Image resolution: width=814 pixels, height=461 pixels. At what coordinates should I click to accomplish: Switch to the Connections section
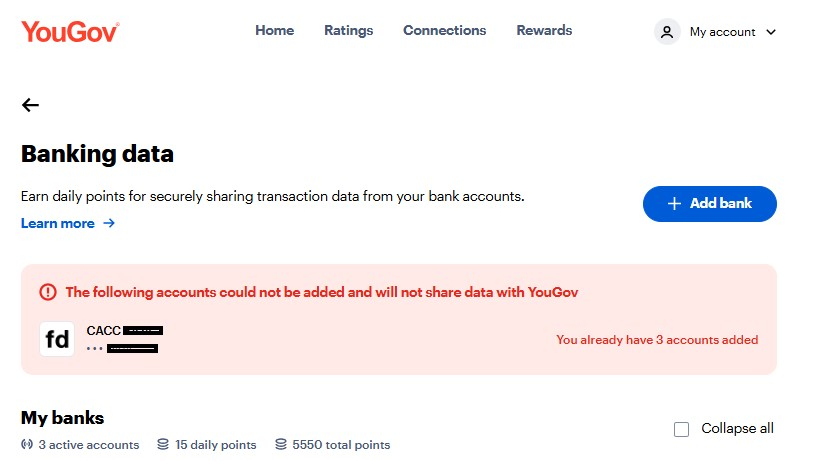(444, 30)
